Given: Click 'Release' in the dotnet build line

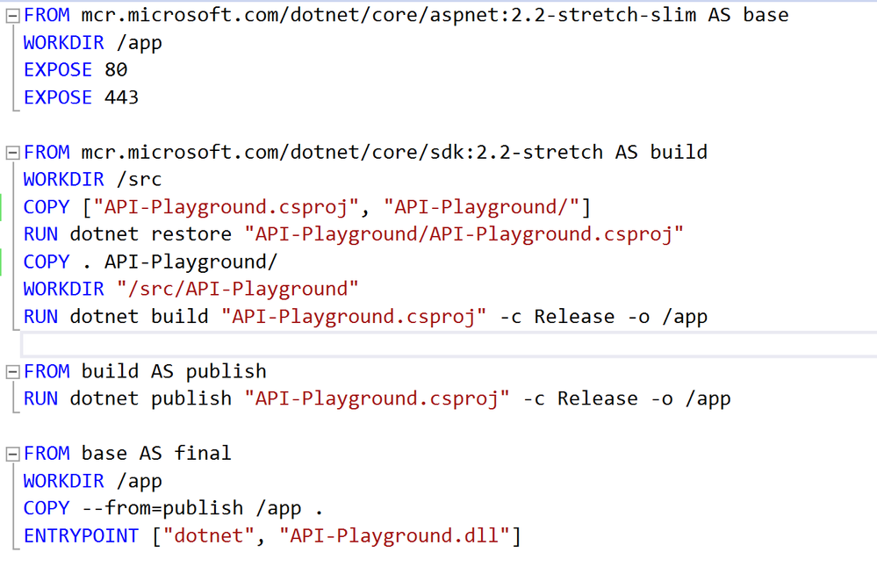Looking at the screenshot, I should (574, 317).
